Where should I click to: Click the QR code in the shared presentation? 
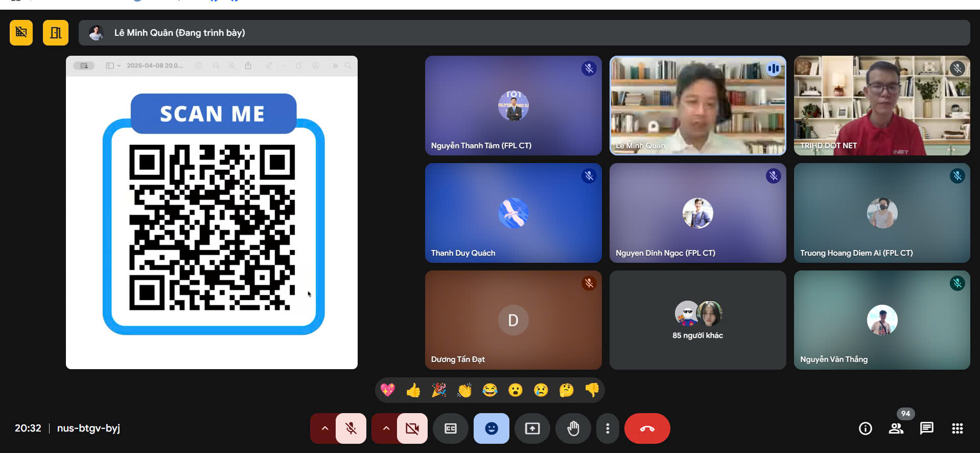click(x=212, y=228)
